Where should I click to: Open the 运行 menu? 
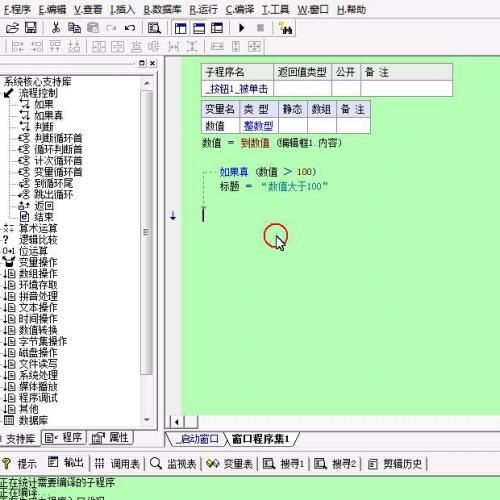tap(203, 10)
